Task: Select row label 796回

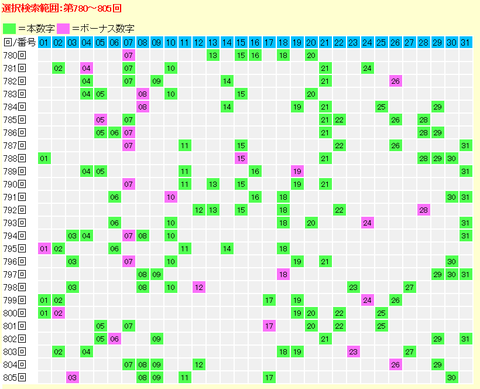Action: tap(15, 262)
